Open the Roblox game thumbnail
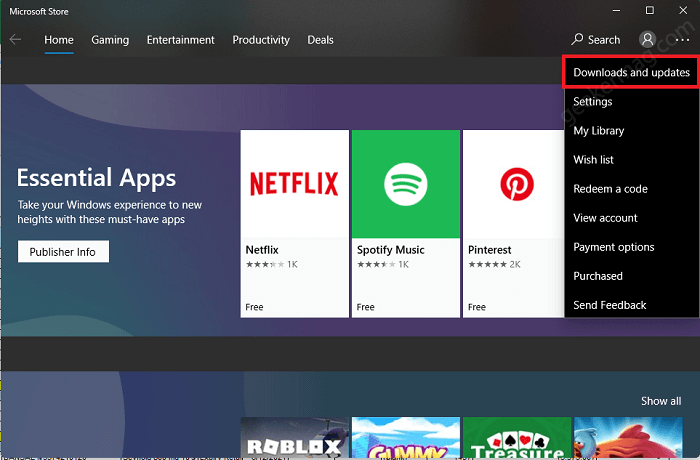 tap(295, 438)
